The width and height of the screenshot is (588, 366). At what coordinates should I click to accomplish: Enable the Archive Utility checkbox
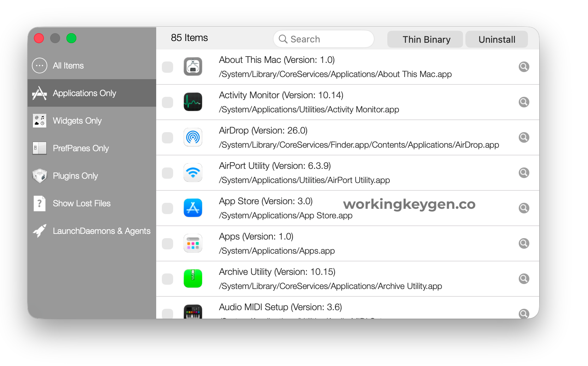167,279
